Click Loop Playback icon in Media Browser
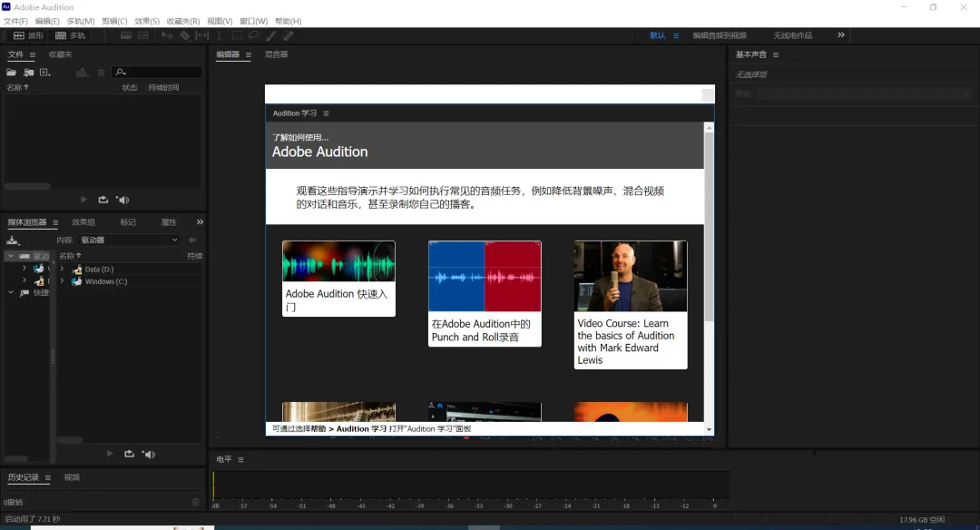Image resolution: width=980 pixels, height=530 pixels. [x=129, y=454]
